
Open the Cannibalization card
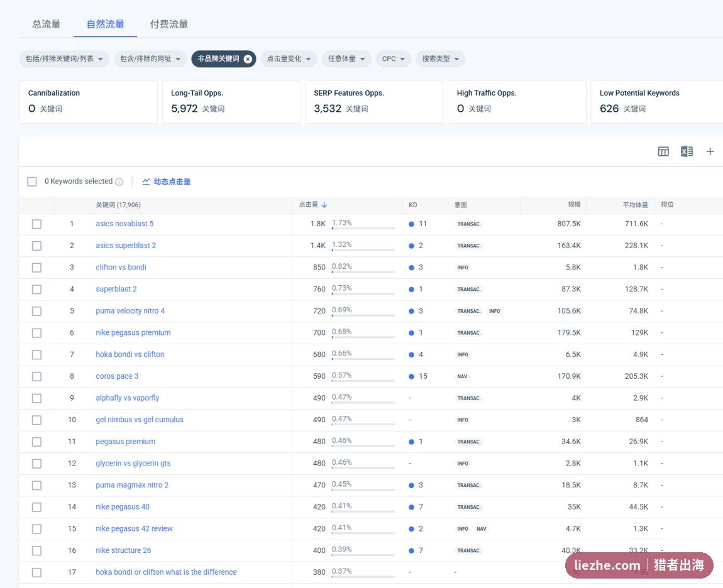[89, 102]
